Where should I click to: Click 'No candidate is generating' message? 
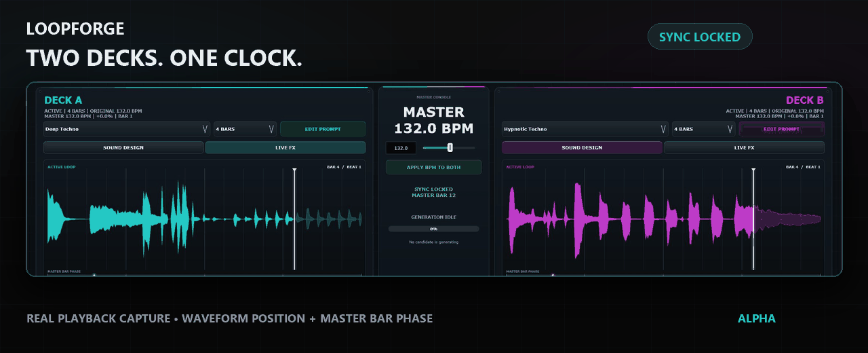(x=434, y=242)
